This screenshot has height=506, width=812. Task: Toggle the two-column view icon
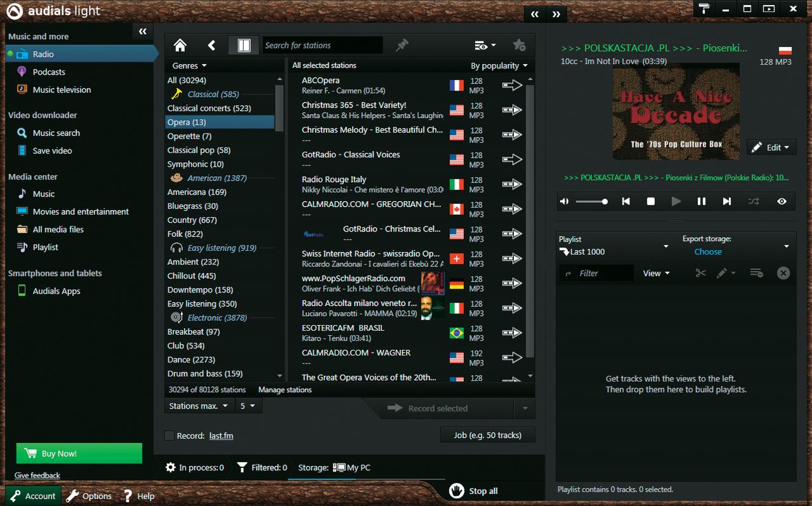tap(244, 46)
